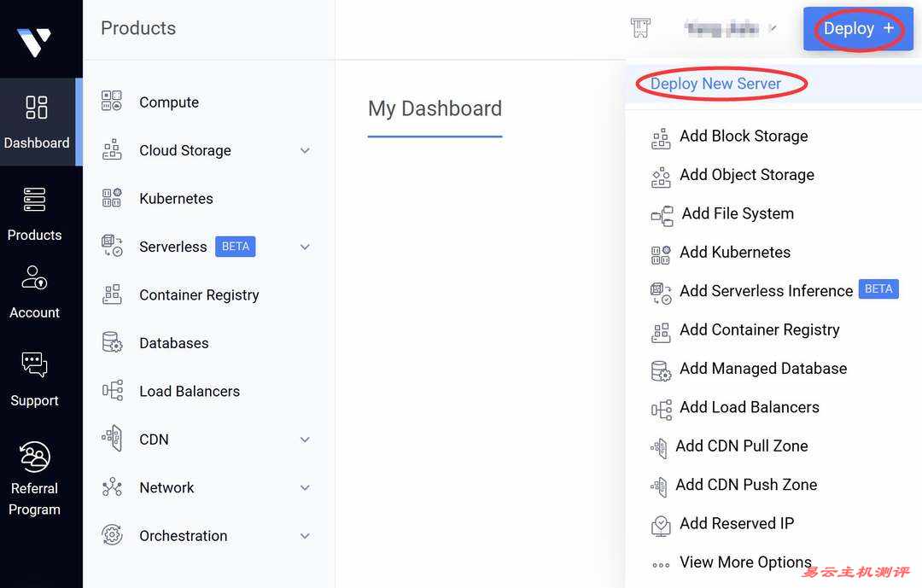This screenshot has height=588, width=922.
Task: Open the Products sidebar icon
Action: 35,200
